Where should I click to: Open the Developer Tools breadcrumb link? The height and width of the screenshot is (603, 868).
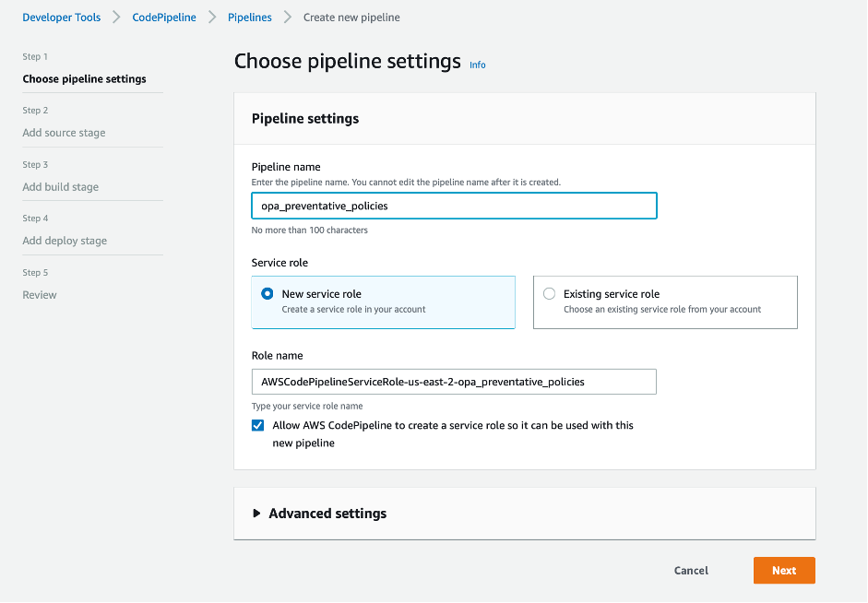61,17
